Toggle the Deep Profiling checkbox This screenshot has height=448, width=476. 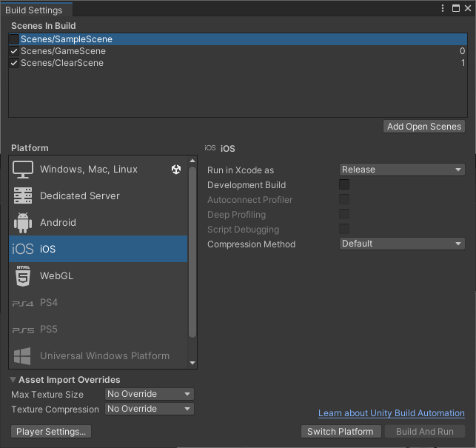(344, 214)
